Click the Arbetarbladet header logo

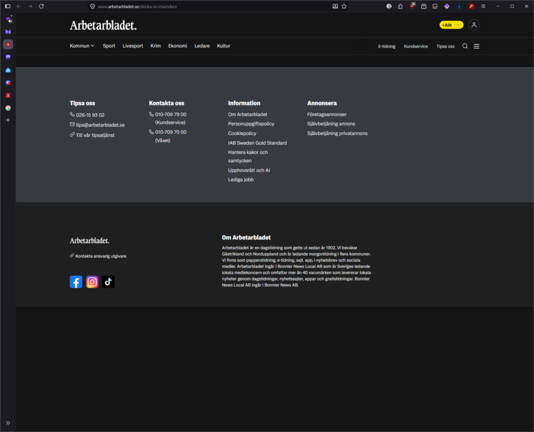pyautogui.click(x=103, y=25)
